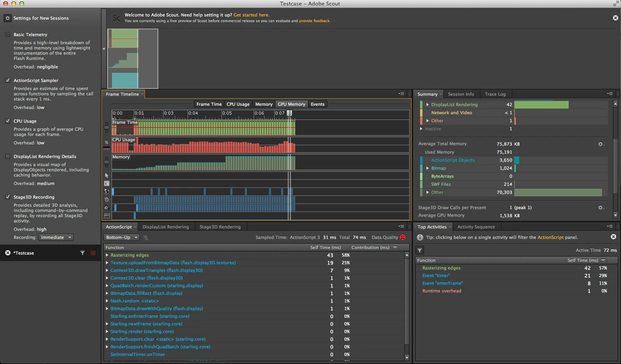The image size is (621, 364).
Task: Toggle the GPU Memory timeline button
Action: [292, 104]
